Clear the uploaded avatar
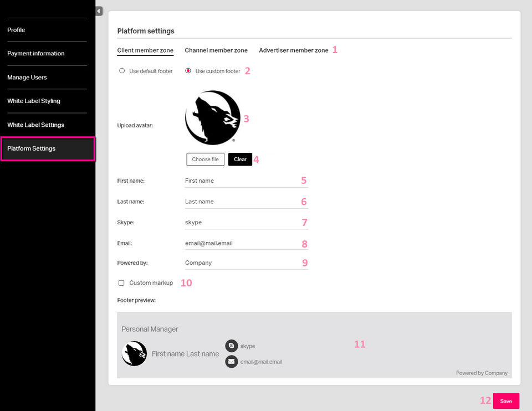 pos(240,160)
